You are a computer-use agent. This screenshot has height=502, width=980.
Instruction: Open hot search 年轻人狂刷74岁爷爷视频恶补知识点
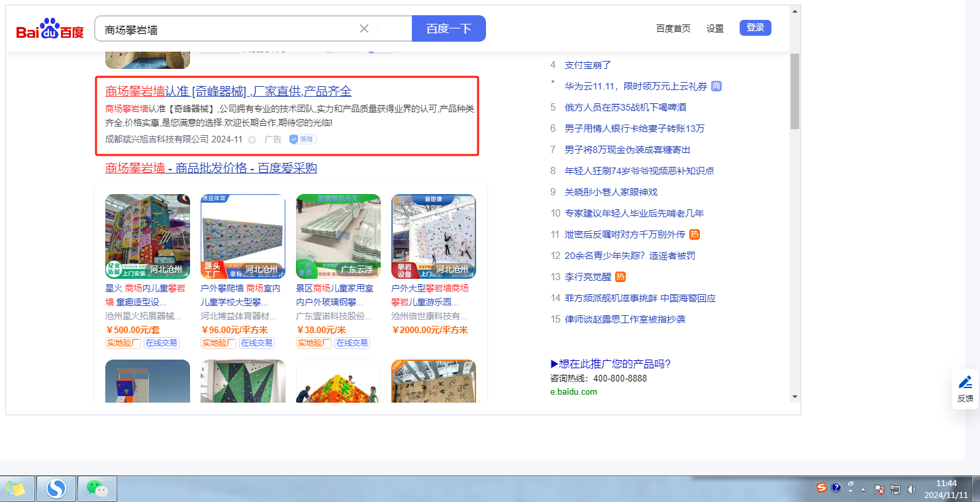pyautogui.click(x=640, y=171)
